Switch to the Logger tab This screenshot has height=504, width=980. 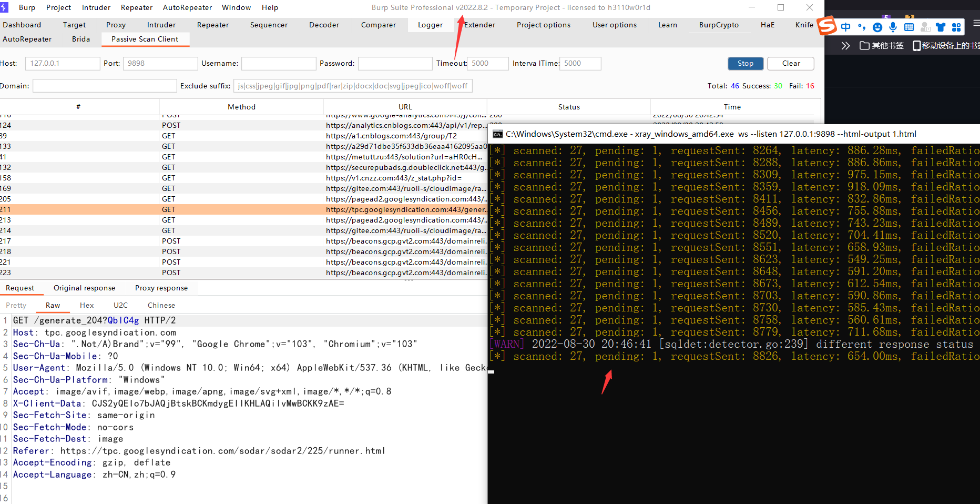coord(430,25)
